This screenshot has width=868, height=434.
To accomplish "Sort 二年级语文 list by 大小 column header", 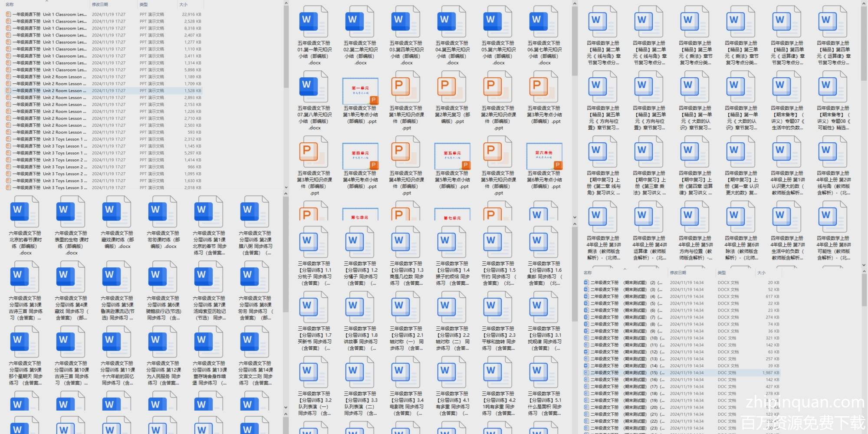I will pyautogui.click(x=761, y=273).
